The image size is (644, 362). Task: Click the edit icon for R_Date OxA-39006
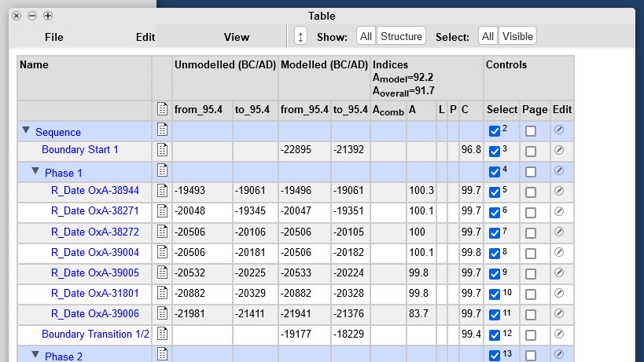coord(559,313)
